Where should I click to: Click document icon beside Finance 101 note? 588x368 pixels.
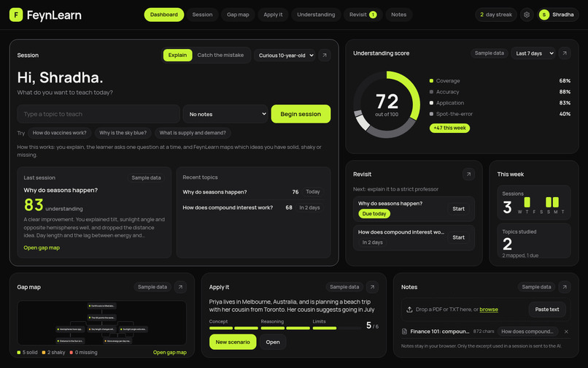404,331
